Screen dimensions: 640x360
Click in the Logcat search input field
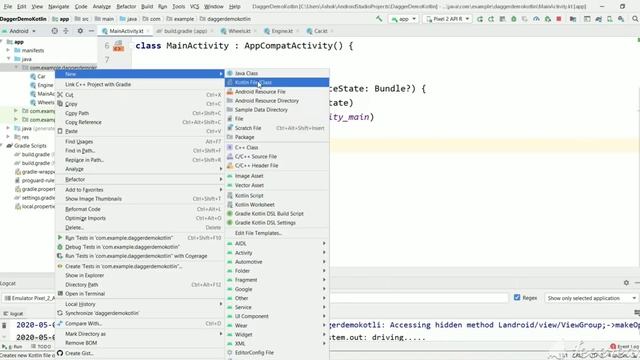[x=418, y=298]
